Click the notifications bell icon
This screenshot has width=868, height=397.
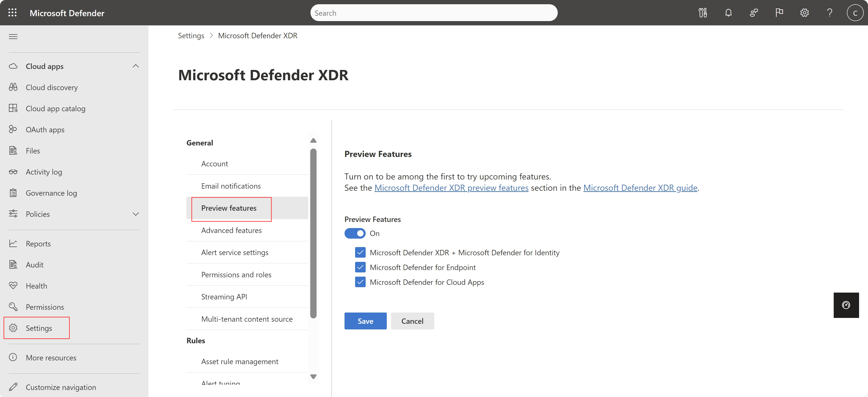click(728, 13)
